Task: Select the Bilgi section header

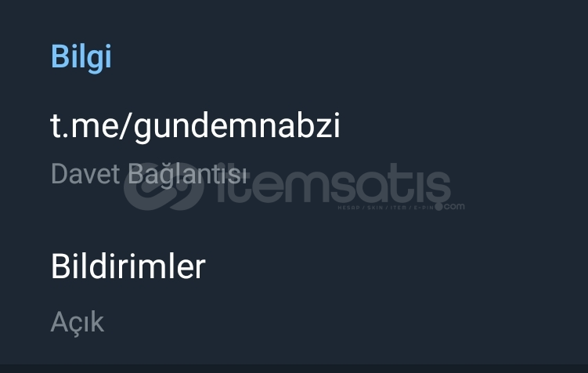Action: 81,57
